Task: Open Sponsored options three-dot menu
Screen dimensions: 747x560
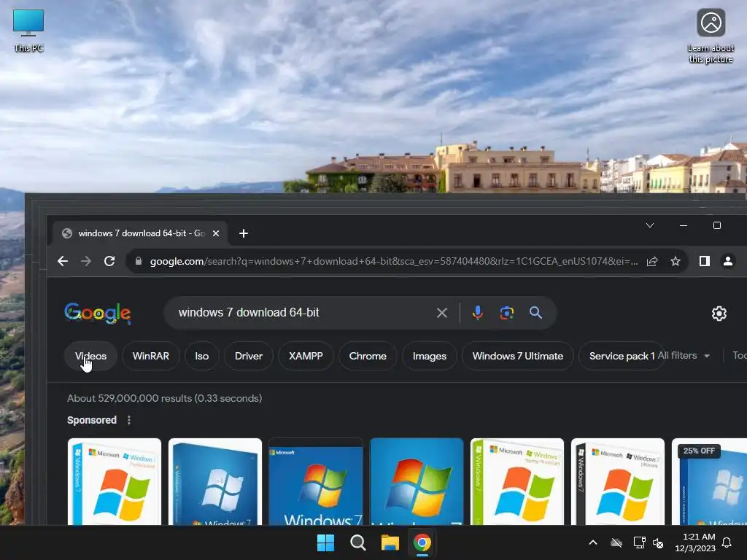Action: click(129, 420)
